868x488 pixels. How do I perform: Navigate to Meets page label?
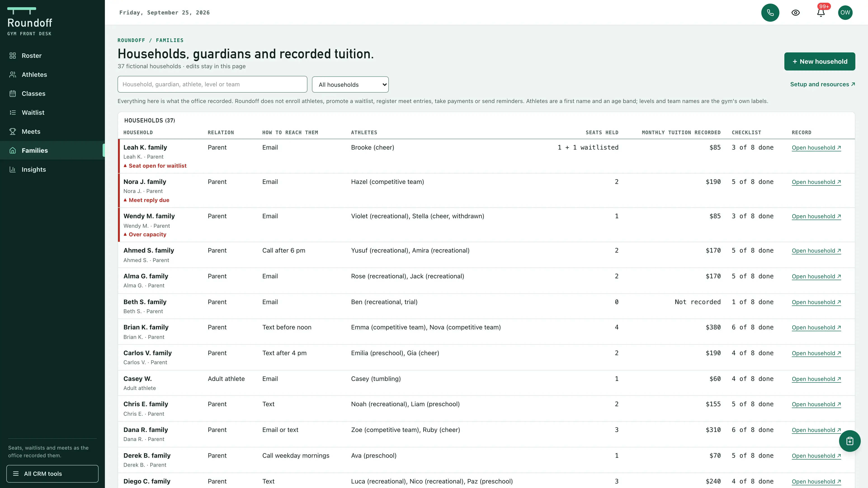(x=31, y=131)
